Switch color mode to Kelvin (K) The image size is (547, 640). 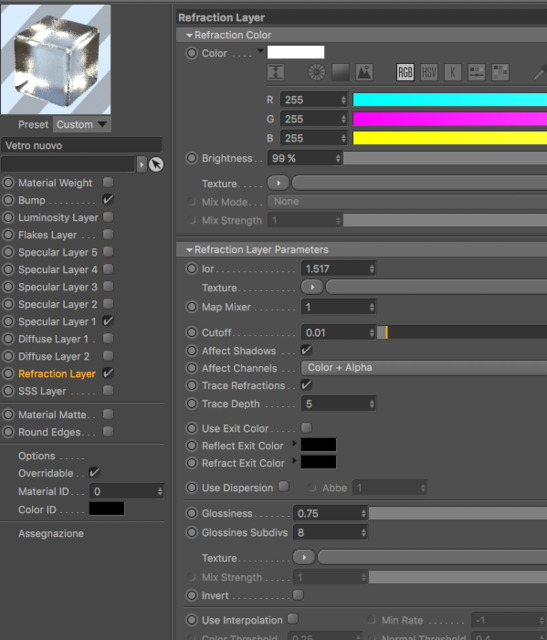click(453, 72)
